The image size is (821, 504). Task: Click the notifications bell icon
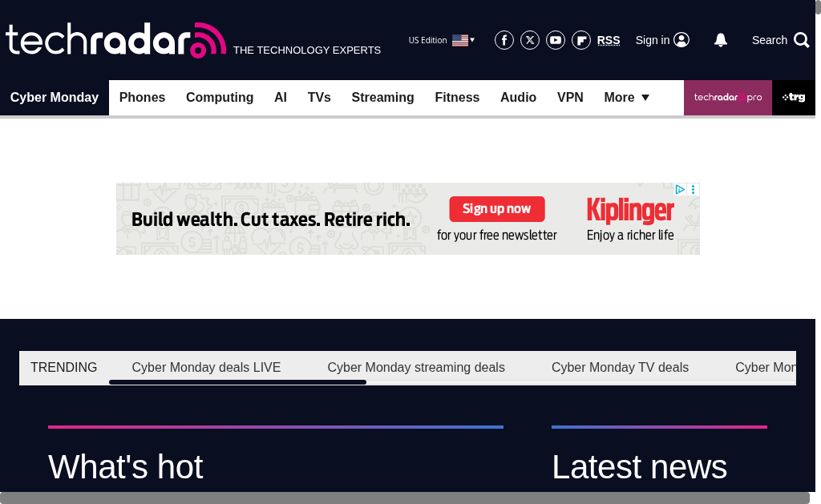point(721,40)
